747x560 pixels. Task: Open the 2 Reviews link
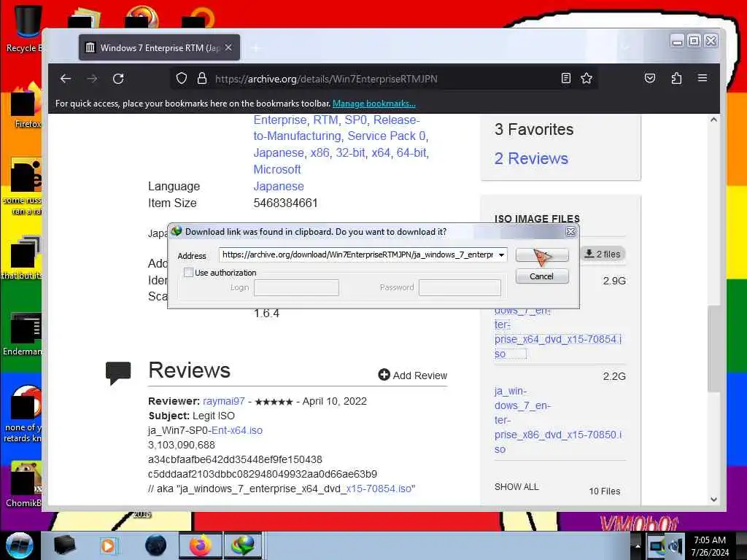point(531,158)
